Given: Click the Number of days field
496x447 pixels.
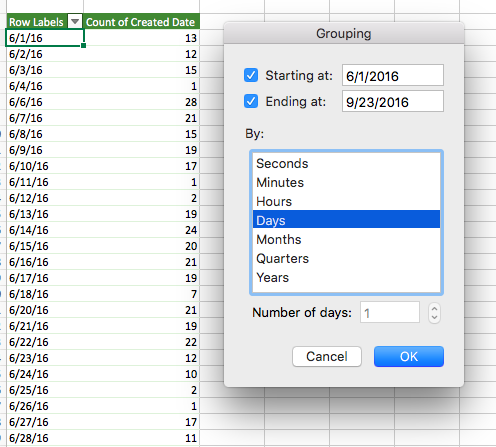Looking at the screenshot, I should 390,312.
